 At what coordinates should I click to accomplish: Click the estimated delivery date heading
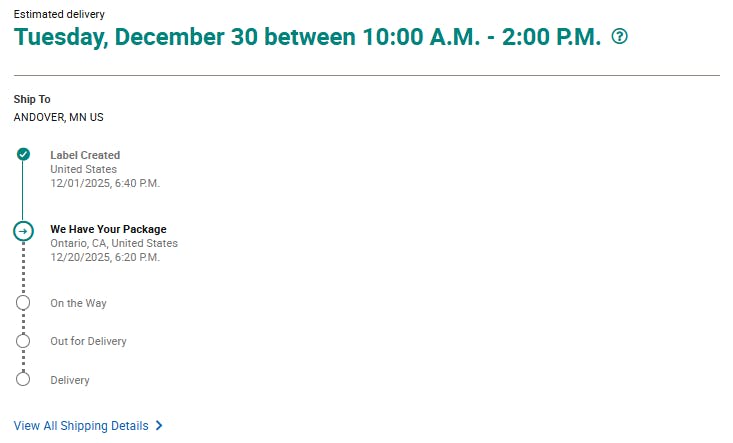[307, 37]
